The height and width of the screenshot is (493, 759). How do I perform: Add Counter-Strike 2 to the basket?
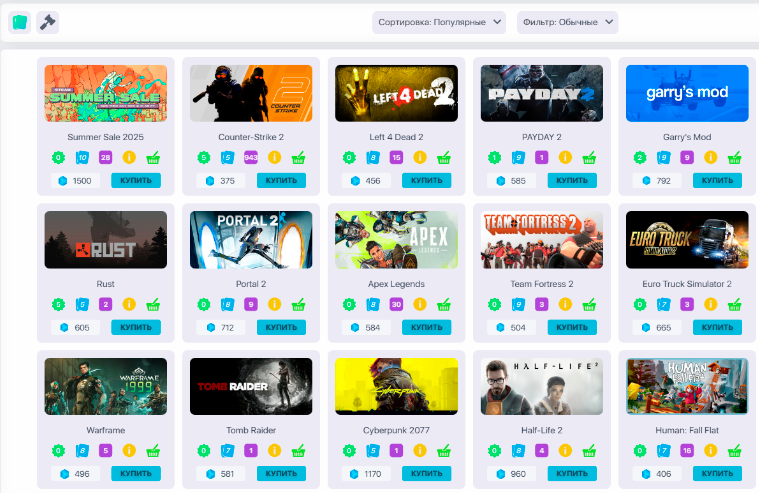[298, 157]
